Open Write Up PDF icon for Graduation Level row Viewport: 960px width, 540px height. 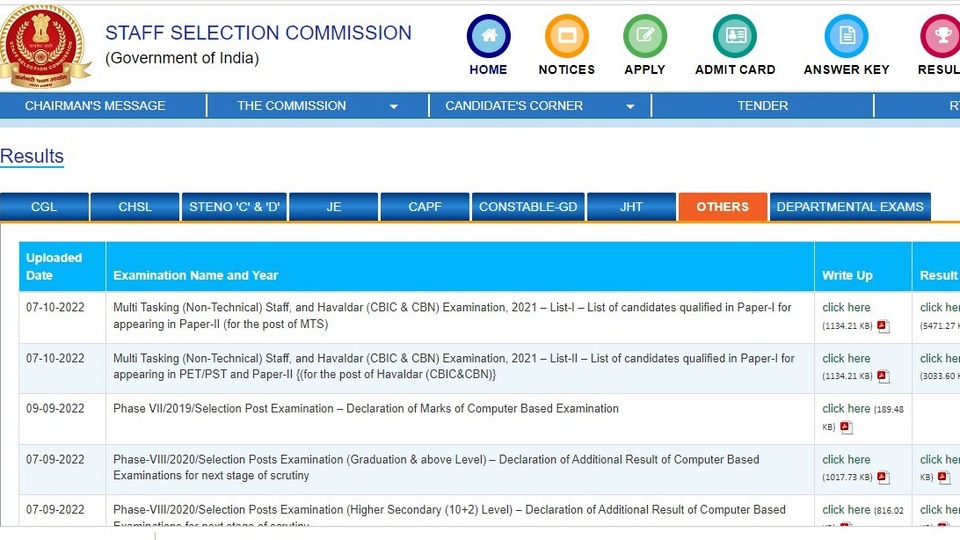(x=883, y=477)
